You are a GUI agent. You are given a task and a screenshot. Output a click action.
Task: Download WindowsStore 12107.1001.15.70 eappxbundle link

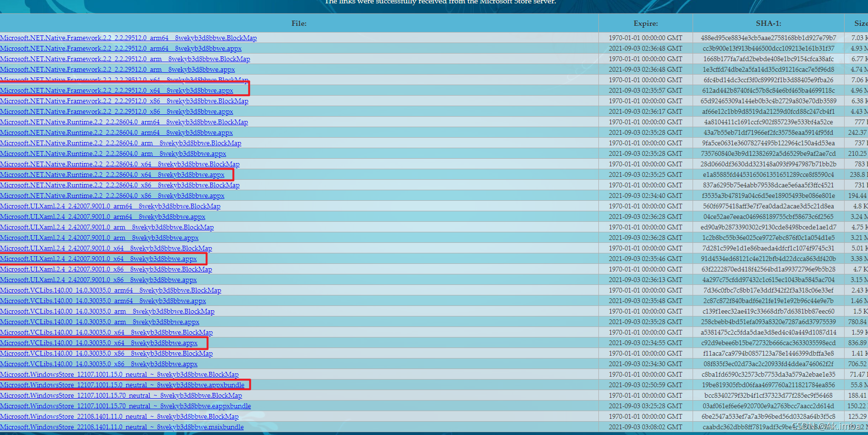[126, 406]
